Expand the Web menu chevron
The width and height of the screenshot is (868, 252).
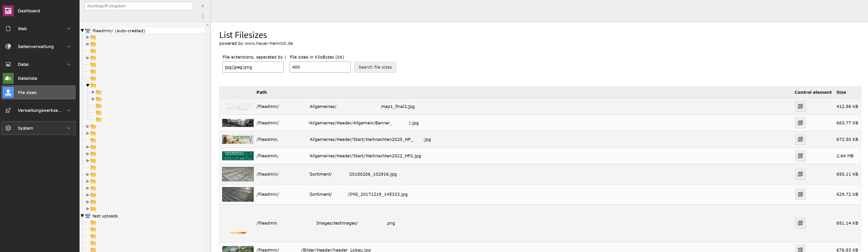click(69, 29)
